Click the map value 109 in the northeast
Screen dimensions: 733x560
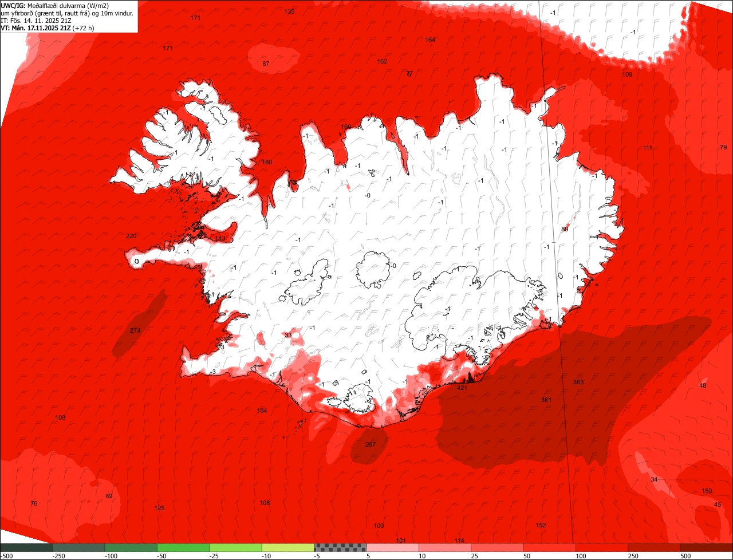627,75
